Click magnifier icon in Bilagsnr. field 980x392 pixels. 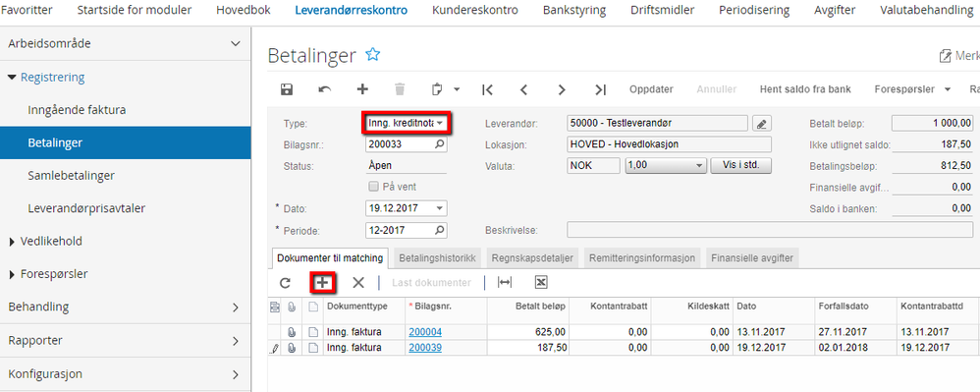(440, 144)
